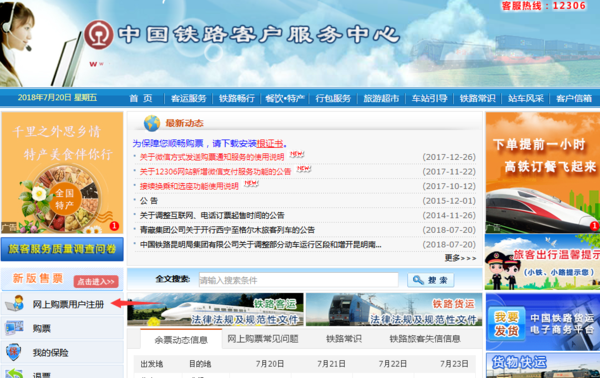
Task: Open 餐饮•特产 menu item
Action: point(285,98)
